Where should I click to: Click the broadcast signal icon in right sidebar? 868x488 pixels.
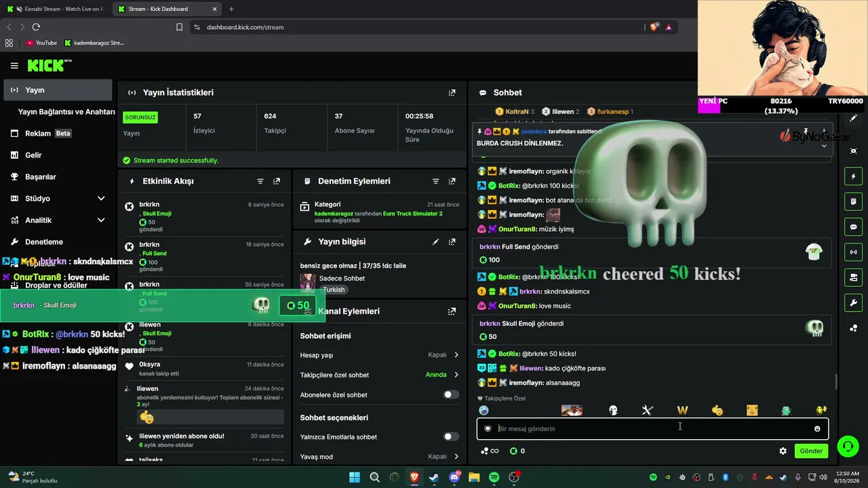pyautogui.click(x=853, y=252)
